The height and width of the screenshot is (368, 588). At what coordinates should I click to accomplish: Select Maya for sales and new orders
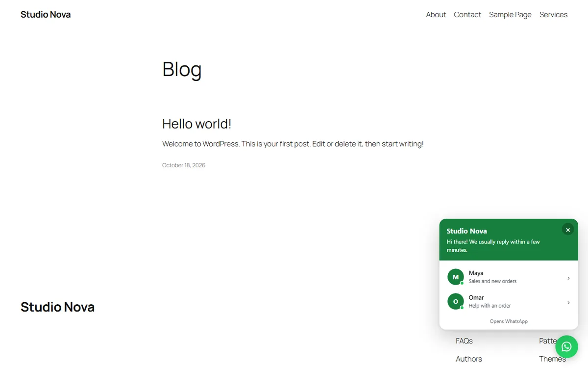tap(509, 277)
